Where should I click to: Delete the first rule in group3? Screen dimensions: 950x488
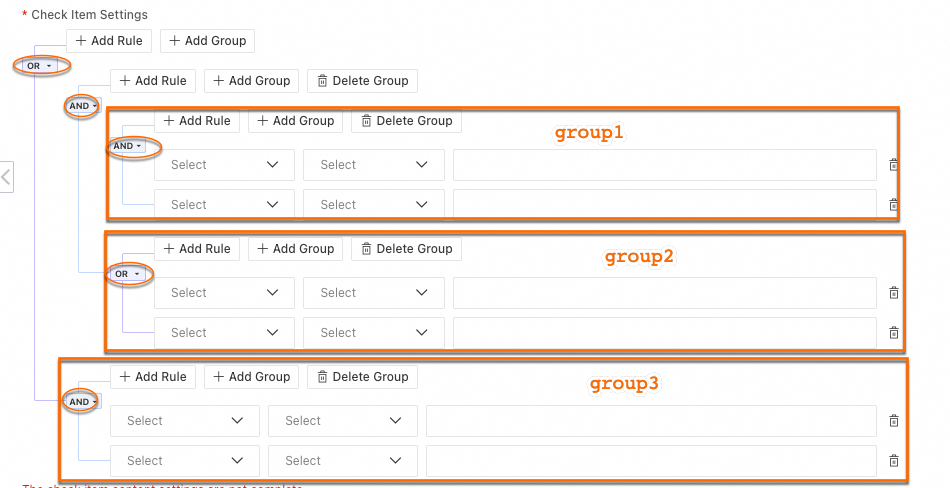(893, 421)
